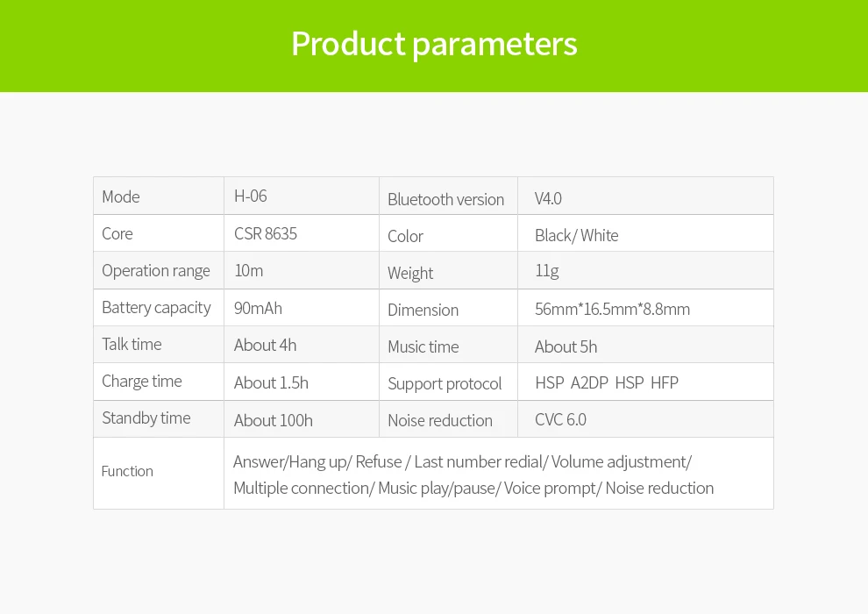Viewport: 868px width, 614px height.
Task: Select the About 100h standby value
Action: (x=273, y=420)
